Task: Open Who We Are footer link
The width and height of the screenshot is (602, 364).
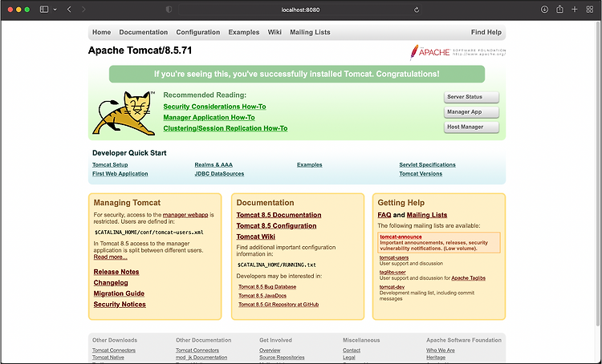Action: click(441, 350)
